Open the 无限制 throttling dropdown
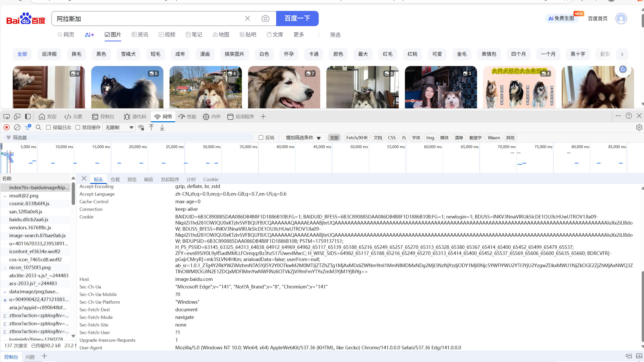644x362 pixels. (119, 127)
